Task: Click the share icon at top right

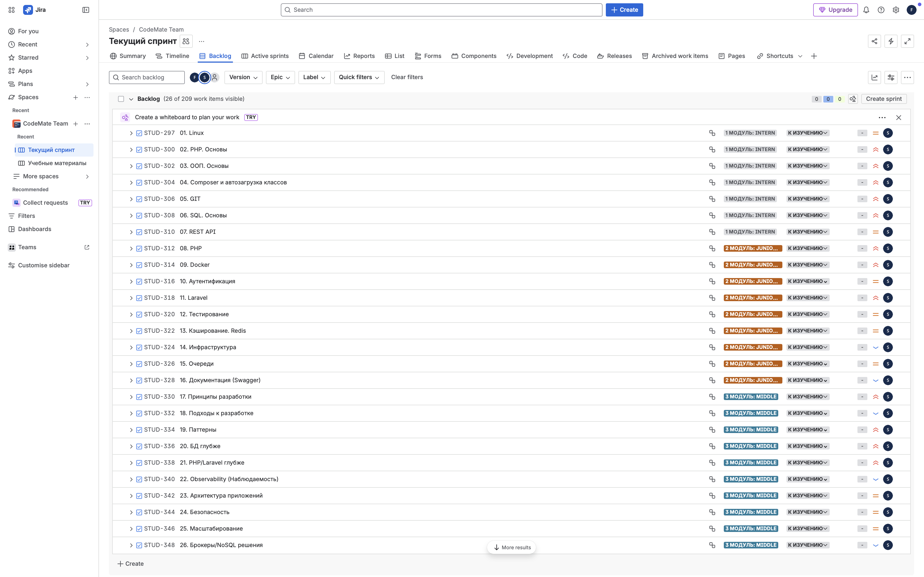Action: pos(875,41)
